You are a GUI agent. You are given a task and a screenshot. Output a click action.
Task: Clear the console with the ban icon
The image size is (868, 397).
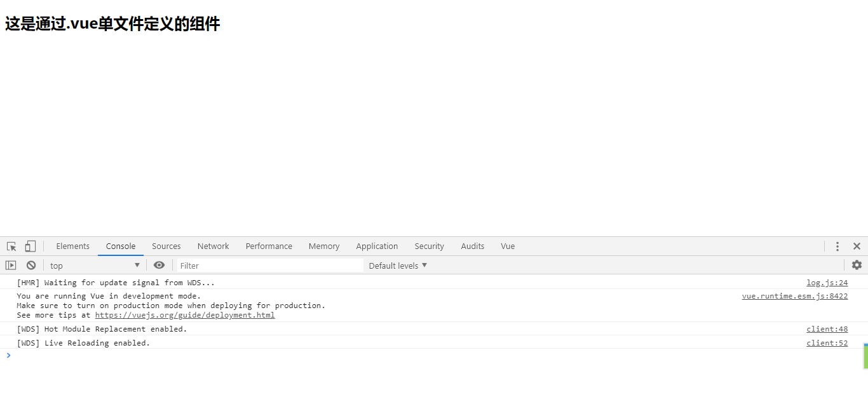31,266
